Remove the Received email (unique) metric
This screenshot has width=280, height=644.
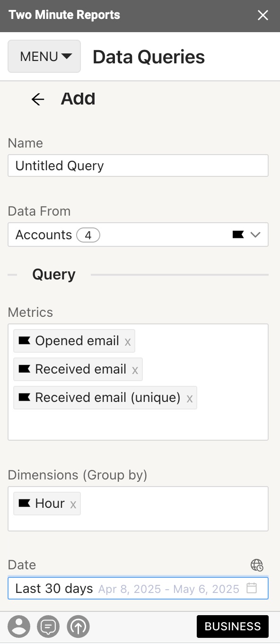click(x=190, y=399)
